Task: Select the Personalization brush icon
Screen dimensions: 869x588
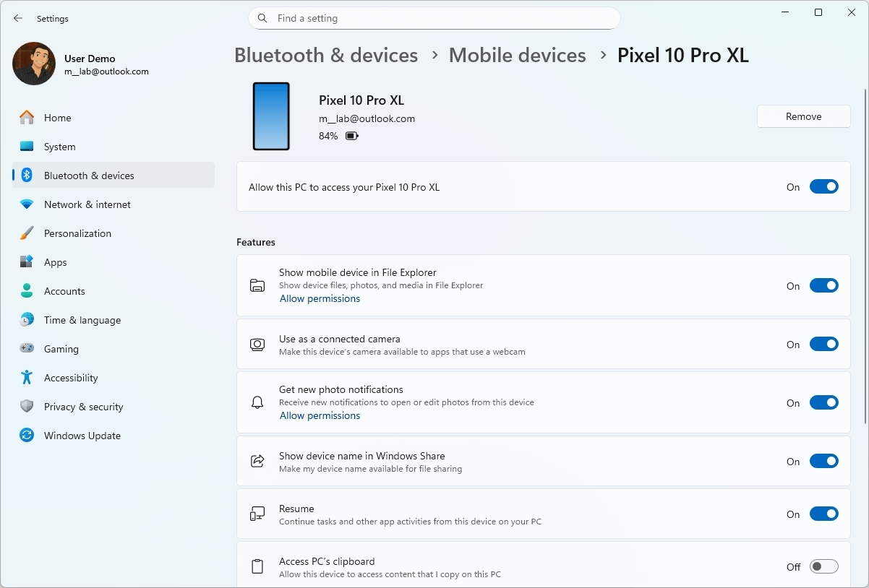Action: (27, 233)
